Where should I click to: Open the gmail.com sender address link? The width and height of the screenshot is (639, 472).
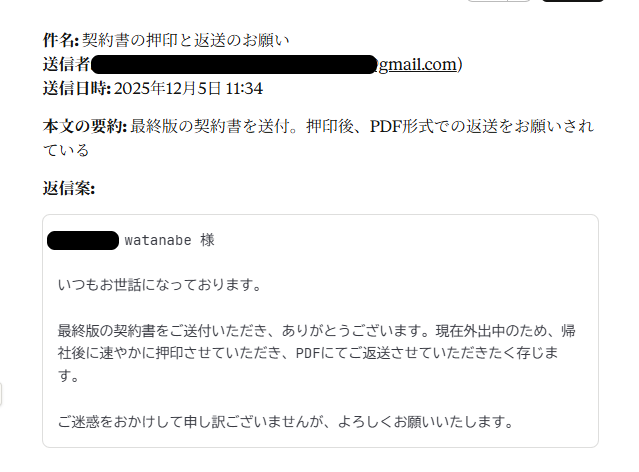[x=417, y=64]
